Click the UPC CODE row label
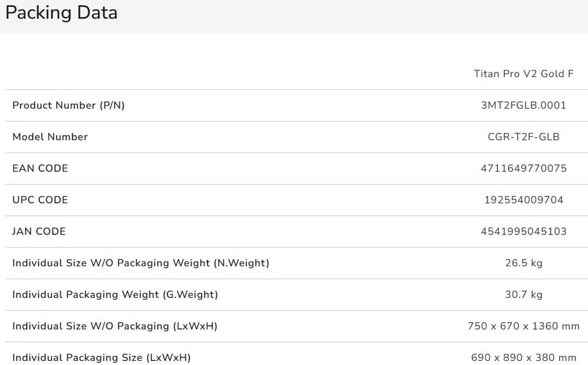The image size is (588, 365). [x=40, y=200]
